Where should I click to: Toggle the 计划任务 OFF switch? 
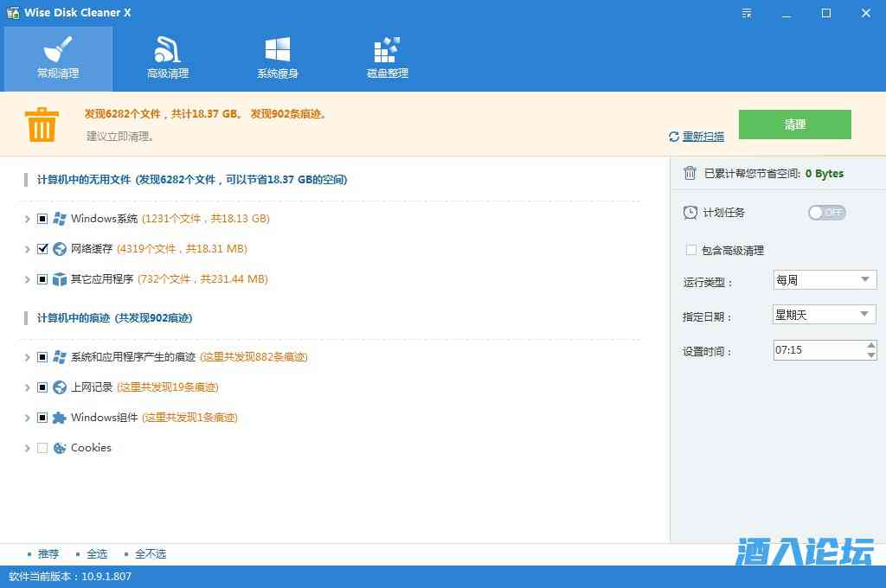[x=826, y=213]
